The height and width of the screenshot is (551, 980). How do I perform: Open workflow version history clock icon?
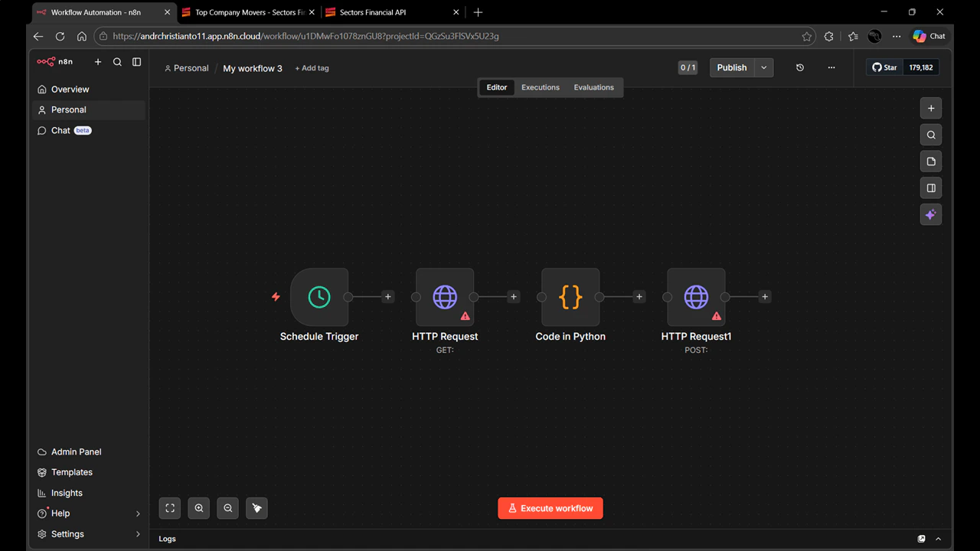click(800, 67)
